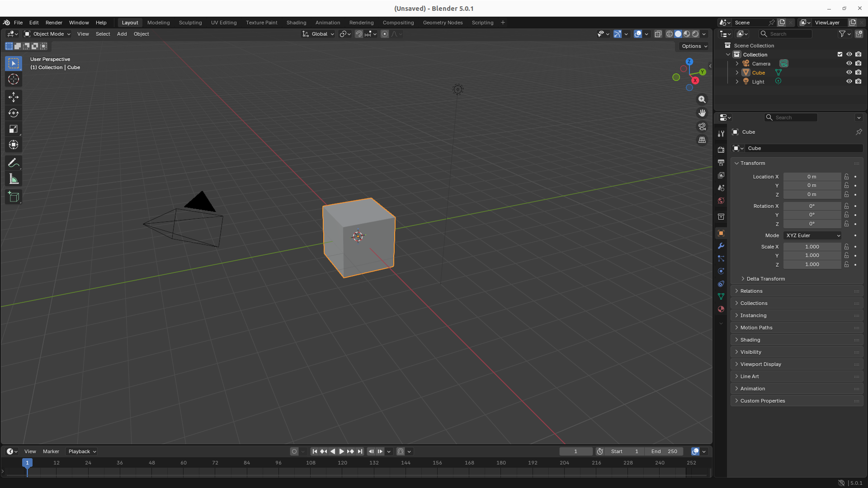Choose the Measure tool

pos(14,179)
